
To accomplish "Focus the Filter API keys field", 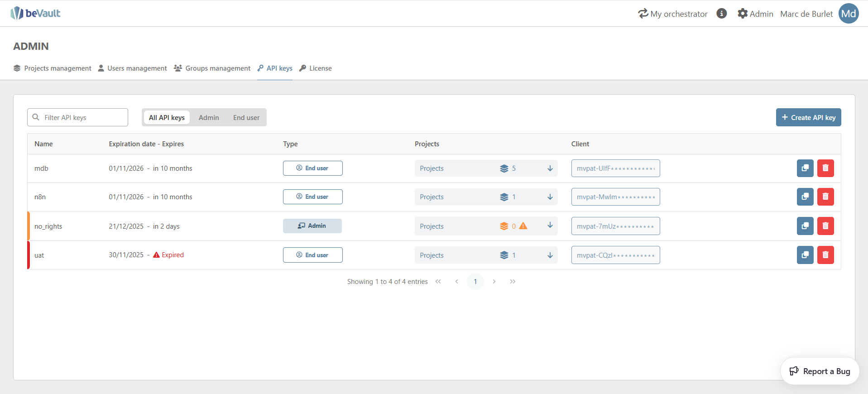I will 82,118.
